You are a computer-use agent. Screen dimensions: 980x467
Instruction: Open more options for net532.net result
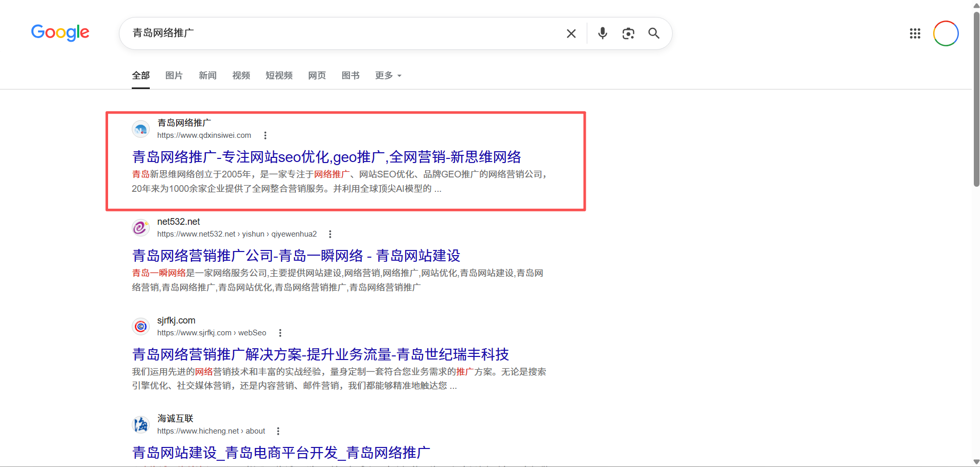click(330, 234)
